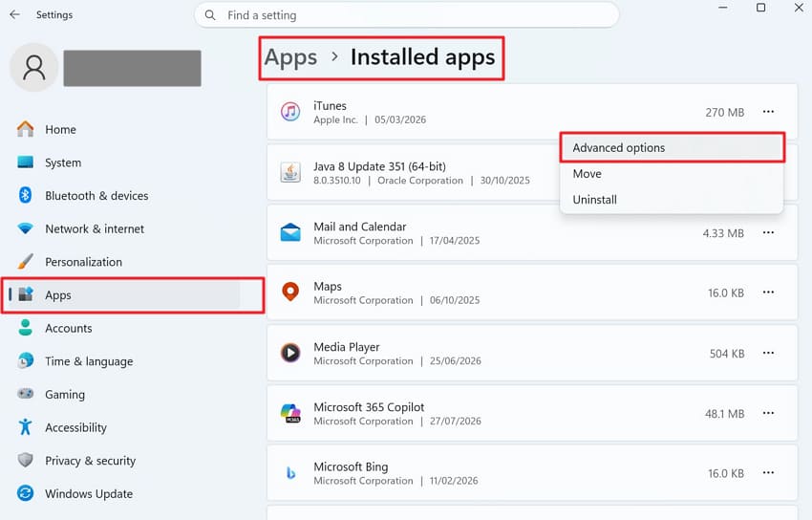
Task: Click the back arrow in Settings
Action: click(x=14, y=14)
